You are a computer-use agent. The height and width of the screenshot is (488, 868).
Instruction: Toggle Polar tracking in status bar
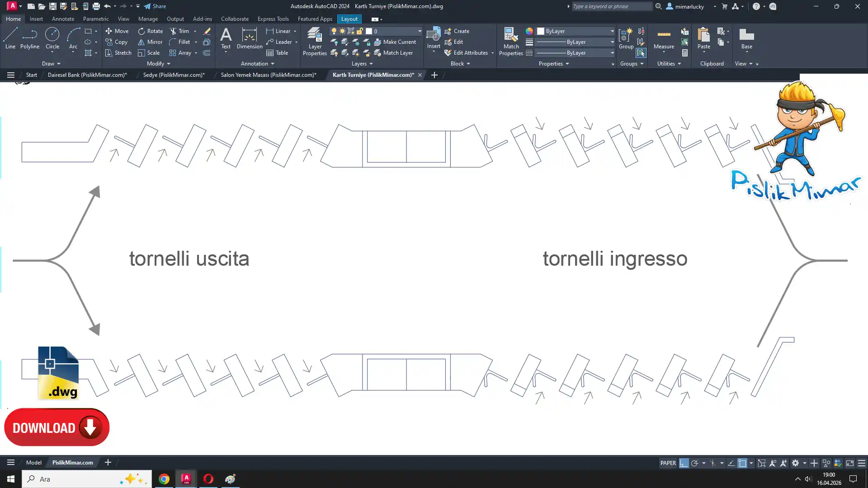point(695,463)
